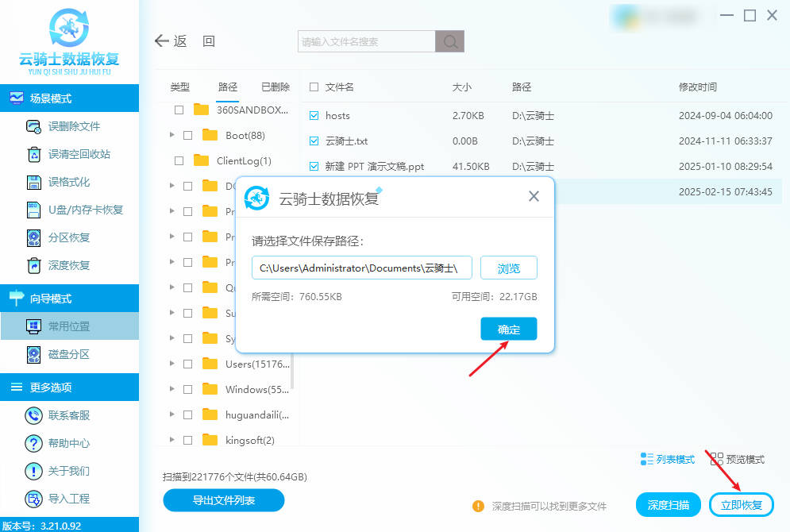Confirm save path with 确定 button
The height and width of the screenshot is (532, 790).
(x=508, y=330)
